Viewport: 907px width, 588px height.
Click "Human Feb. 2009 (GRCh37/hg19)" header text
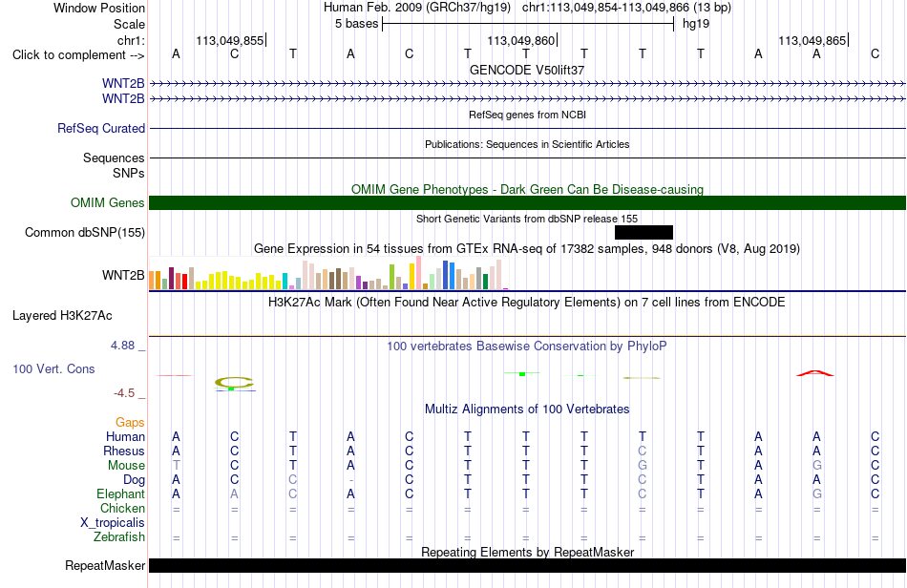click(417, 8)
